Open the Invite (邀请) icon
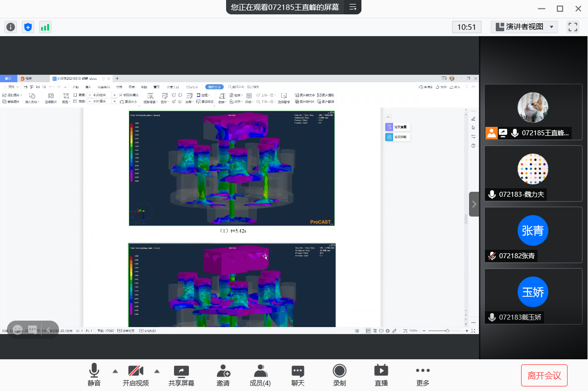Screen dimensions: 588x391 pos(223,376)
